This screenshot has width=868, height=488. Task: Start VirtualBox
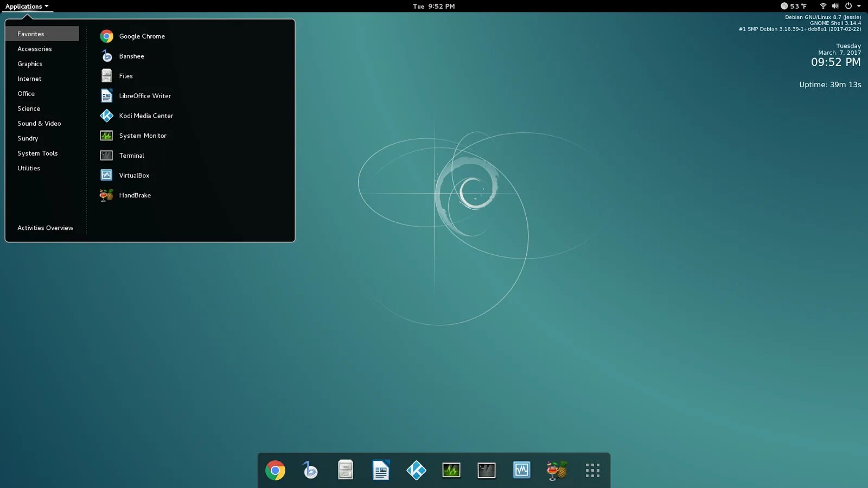pyautogui.click(x=134, y=175)
